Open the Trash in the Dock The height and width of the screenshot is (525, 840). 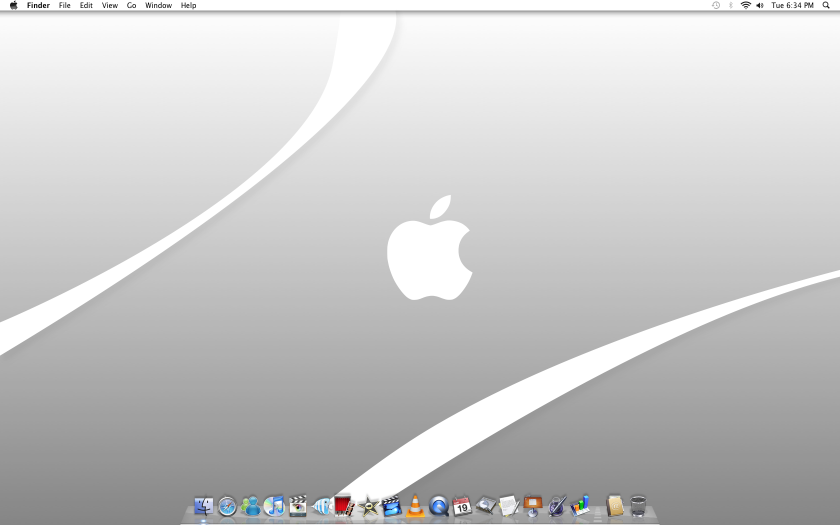click(638, 506)
